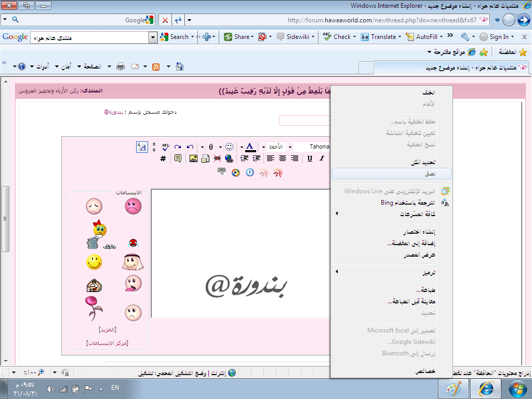
Task: Click the printer icon in IE toolbar
Action: coord(121,66)
